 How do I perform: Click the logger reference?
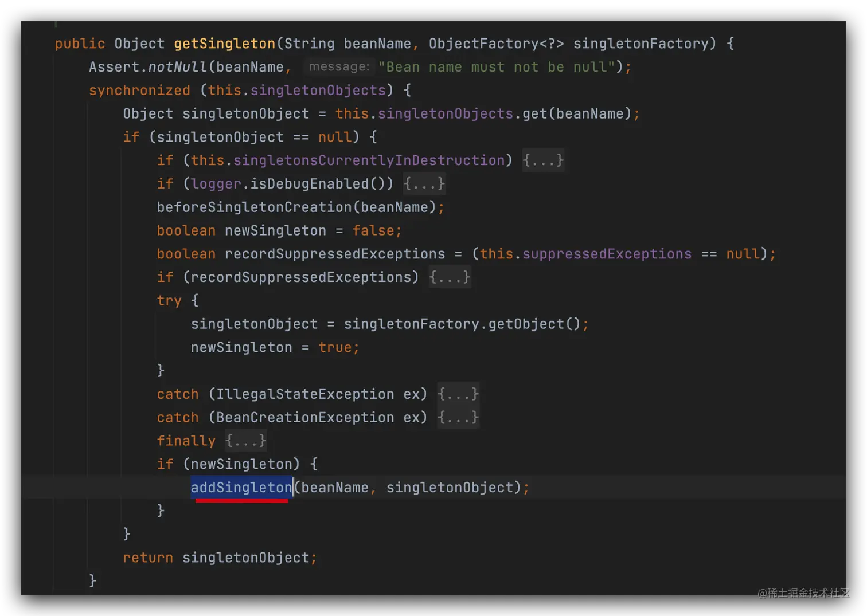pos(216,184)
